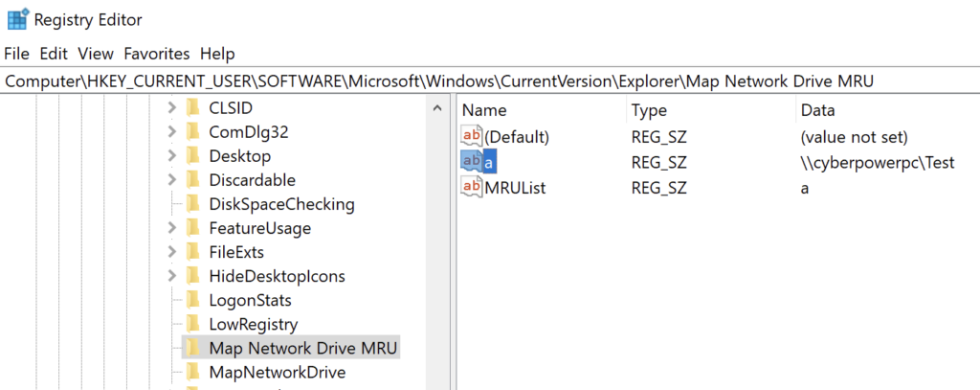Expand the HideDesktopIcons key arrow

170,276
